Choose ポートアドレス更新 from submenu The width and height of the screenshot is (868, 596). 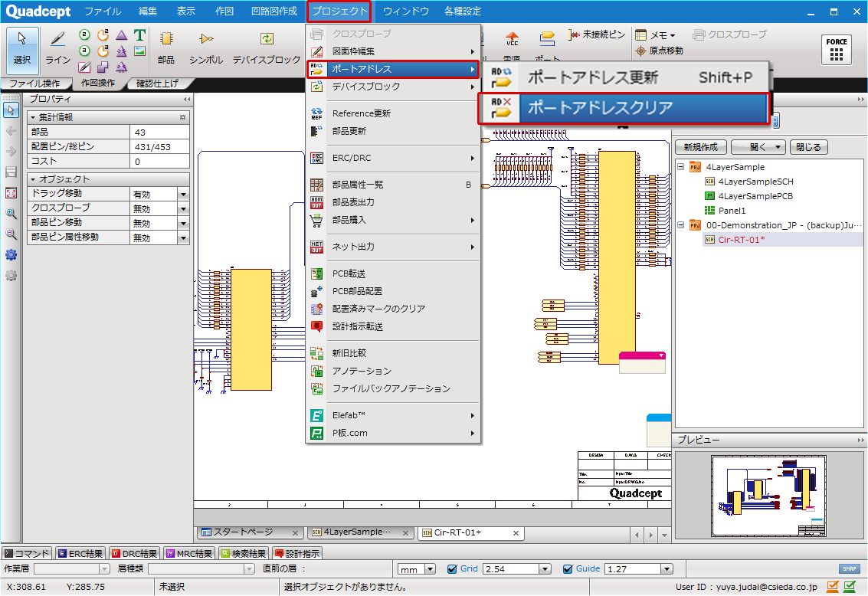(624, 77)
